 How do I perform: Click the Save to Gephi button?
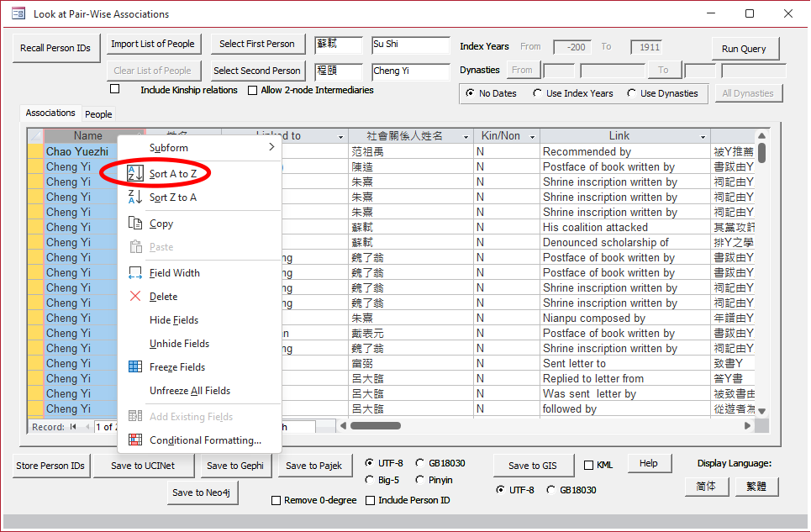point(235,466)
